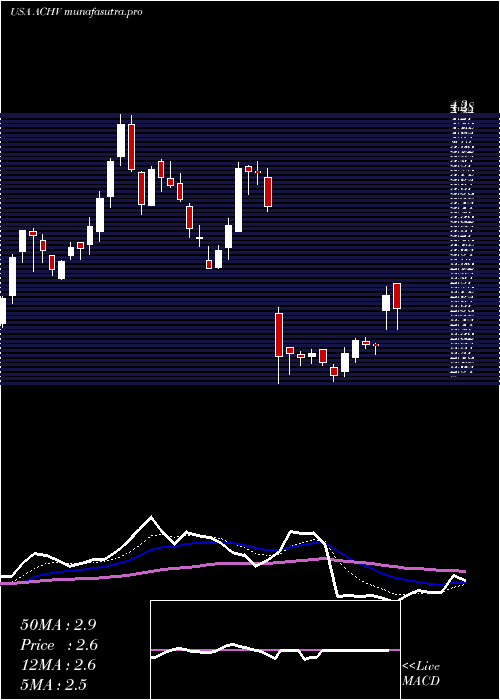This screenshot has height=700, width=500.
Task: Click the 'USA ACHV munafasutra.pro' chart title
Action: pos(76,12)
